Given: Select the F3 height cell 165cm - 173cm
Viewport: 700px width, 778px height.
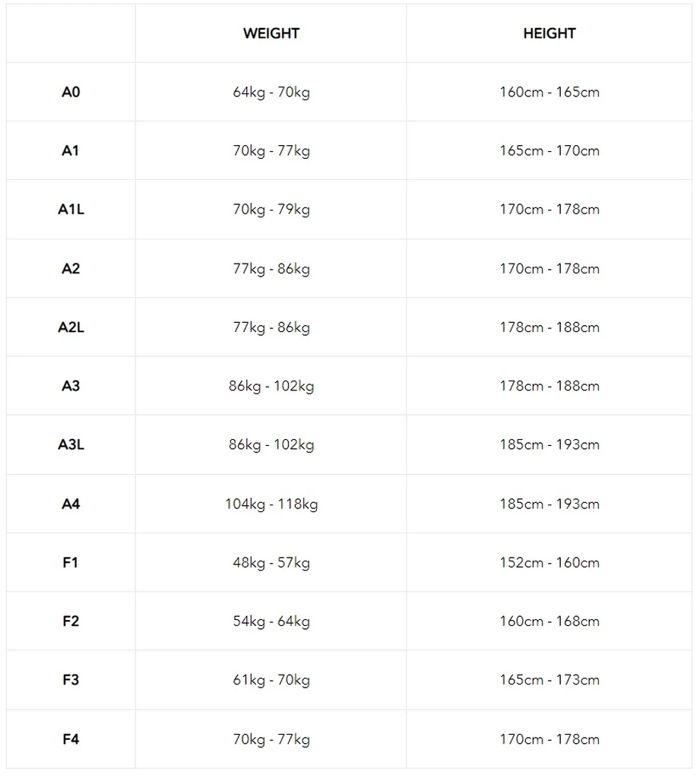Looking at the screenshot, I should point(550,680).
